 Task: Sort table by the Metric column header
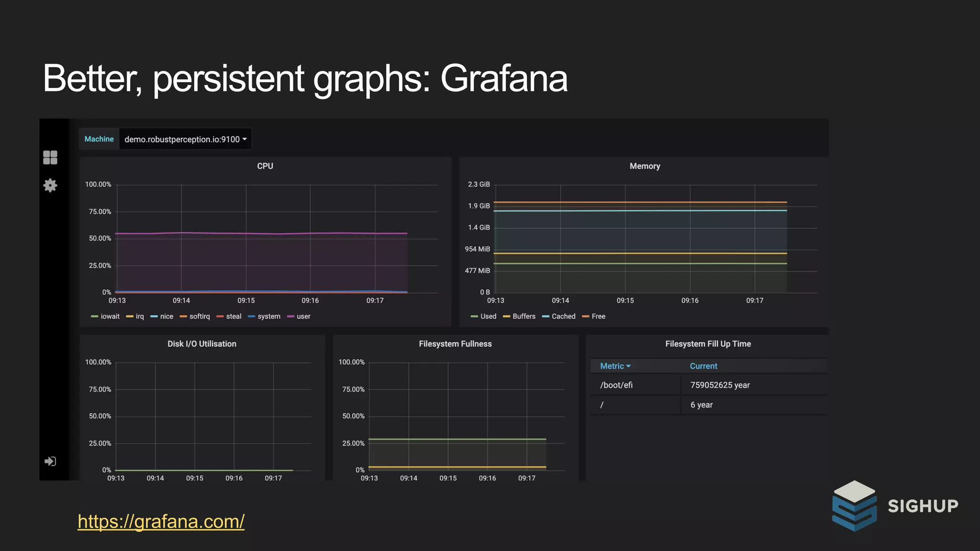[615, 366]
